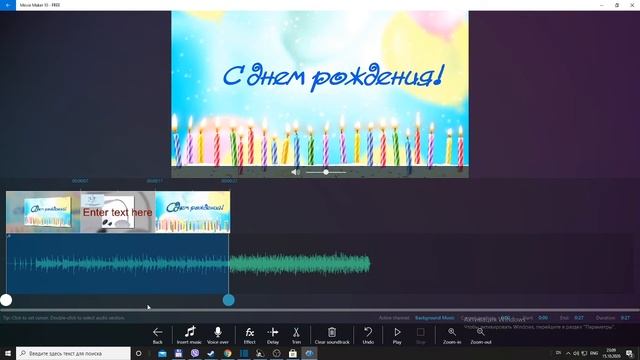This screenshot has height=360, width=640.
Task: Click the blue audio end handle
Action: [x=229, y=300]
